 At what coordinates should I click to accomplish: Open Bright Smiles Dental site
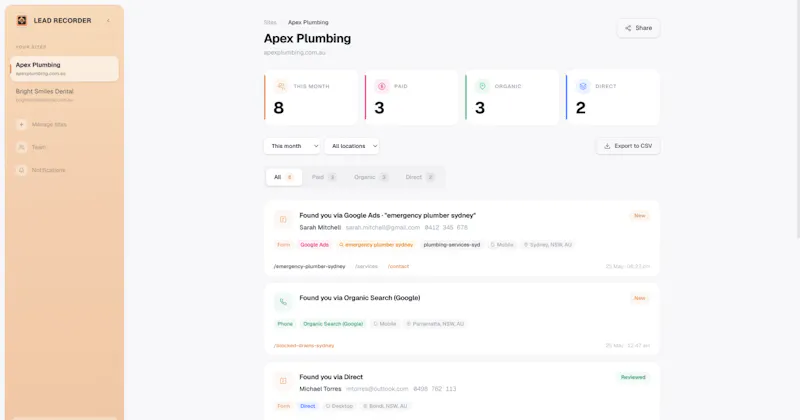click(x=64, y=95)
